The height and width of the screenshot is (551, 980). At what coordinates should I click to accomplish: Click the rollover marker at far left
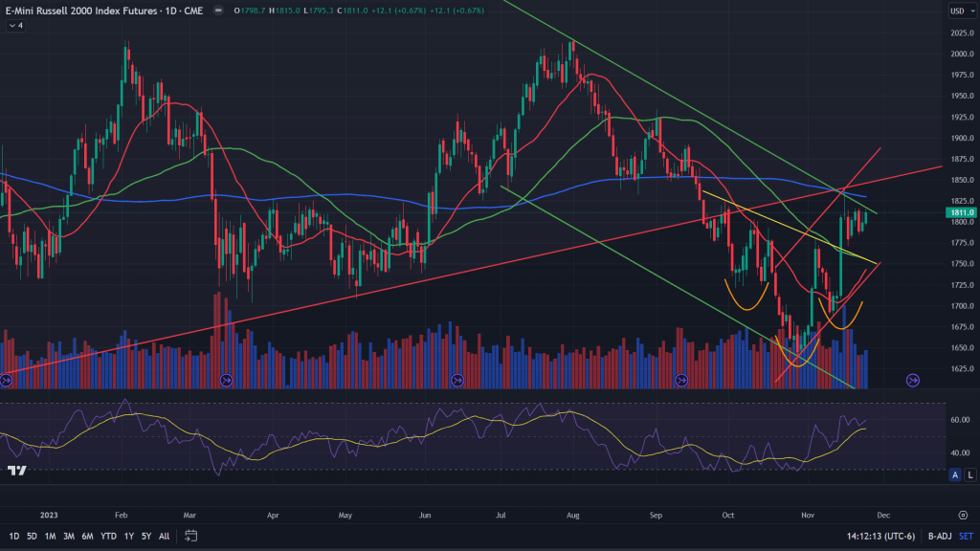[x=6, y=380]
